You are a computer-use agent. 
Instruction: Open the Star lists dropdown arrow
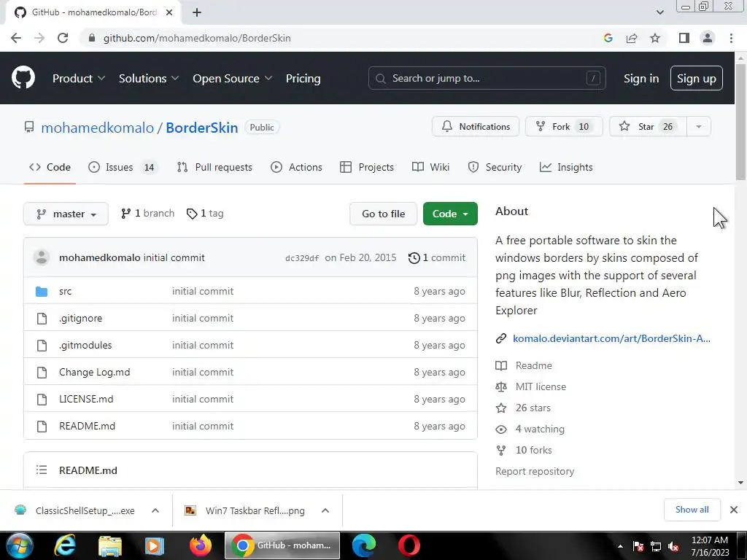698,127
